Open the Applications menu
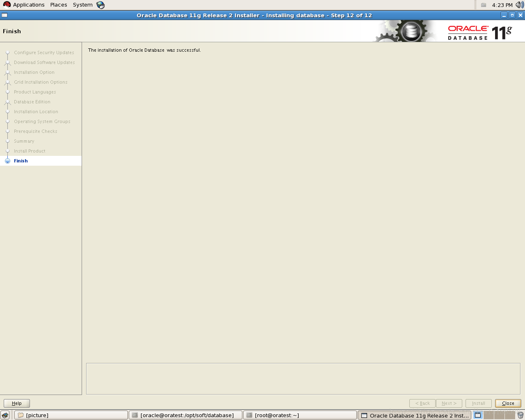The image size is (525, 420). [29, 5]
